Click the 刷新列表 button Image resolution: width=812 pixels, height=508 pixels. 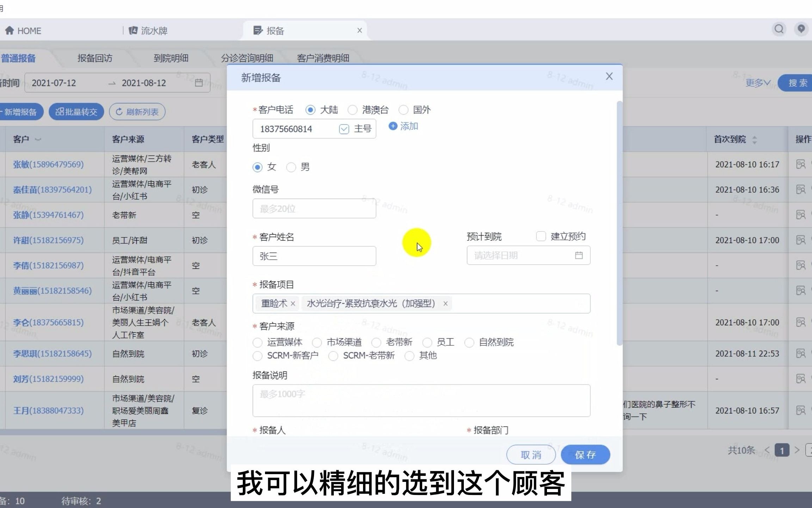pyautogui.click(x=137, y=112)
